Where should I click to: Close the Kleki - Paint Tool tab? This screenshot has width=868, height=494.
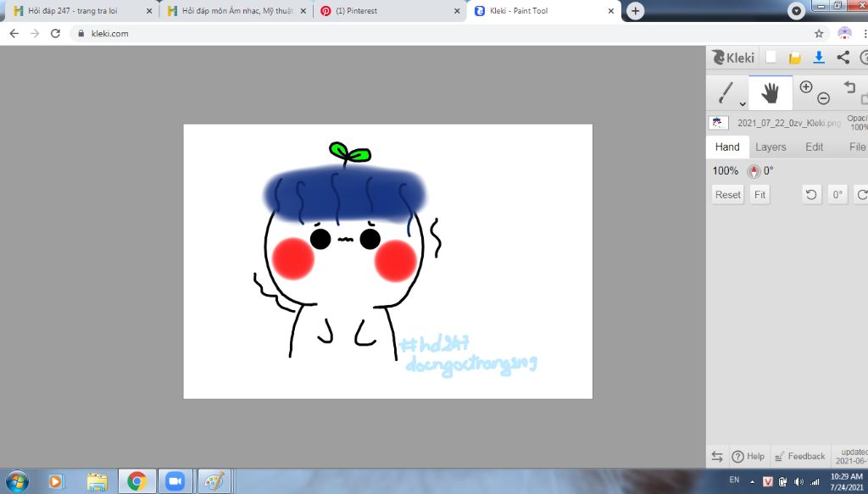tap(610, 10)
